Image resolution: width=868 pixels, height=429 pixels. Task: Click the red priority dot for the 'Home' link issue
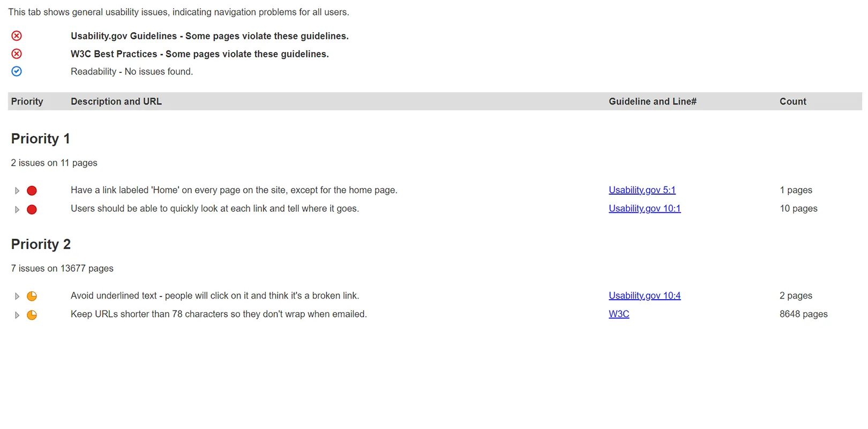(x=32, y=190)
